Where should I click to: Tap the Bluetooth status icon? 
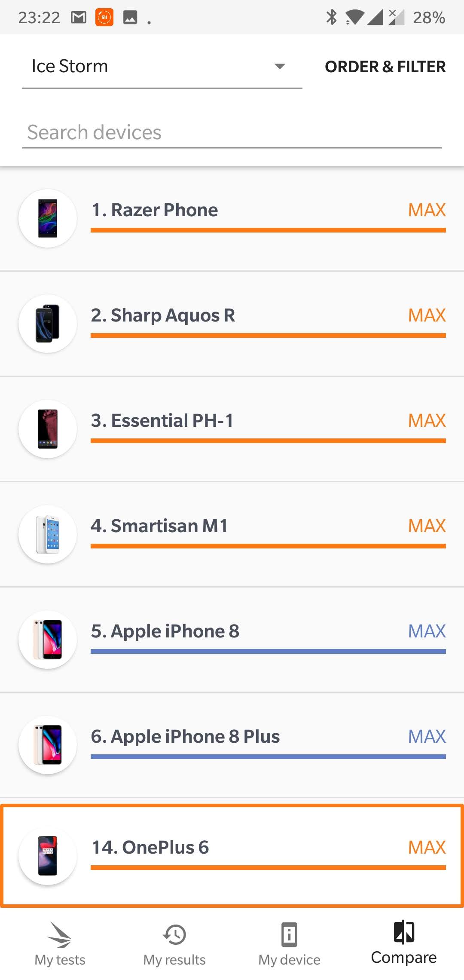(331, 18)
